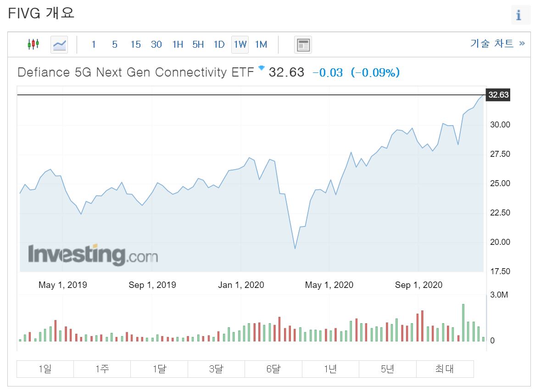Select the 1년 range button
The image size is (535, 392).
331,369
